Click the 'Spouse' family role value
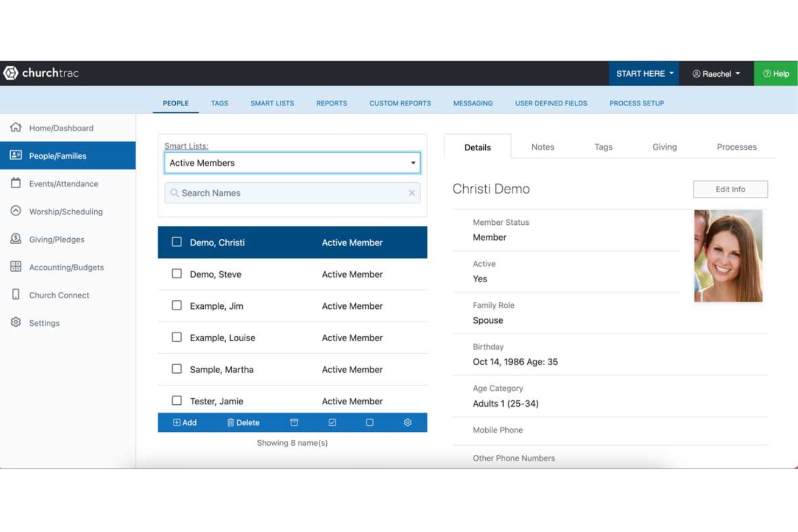Viewport: 798px width, 532px height. 487,320
